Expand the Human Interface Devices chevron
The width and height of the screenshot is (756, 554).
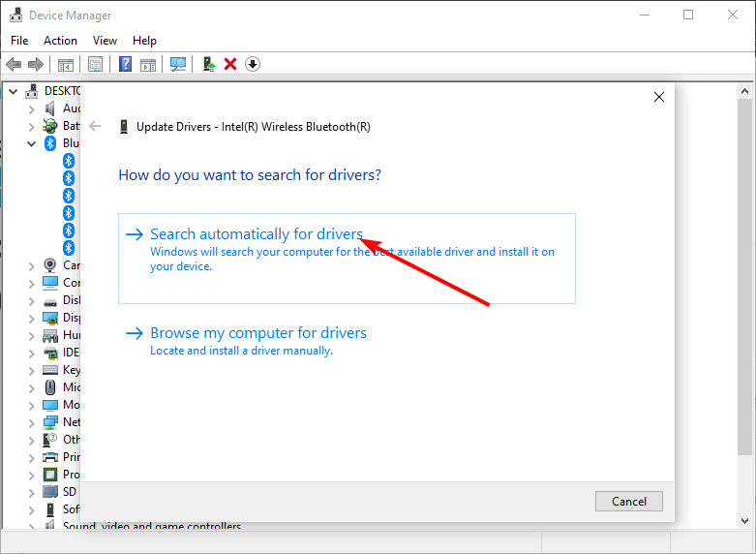pos(32,335)
